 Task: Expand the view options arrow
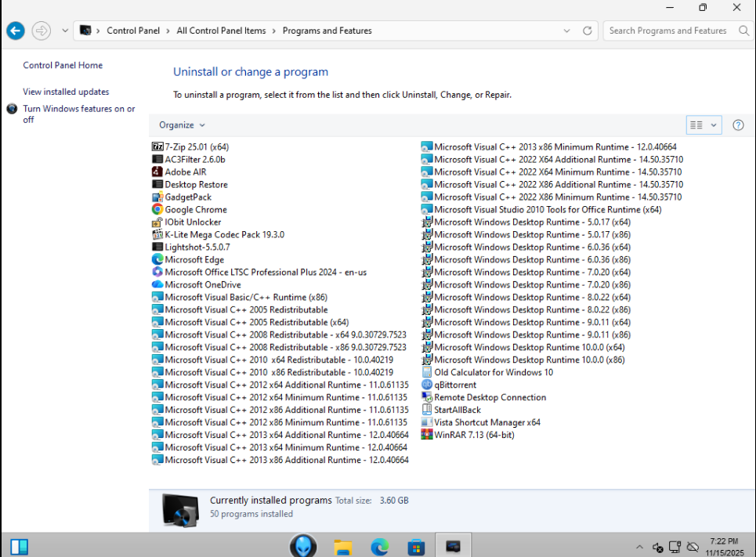pos(714,125)
